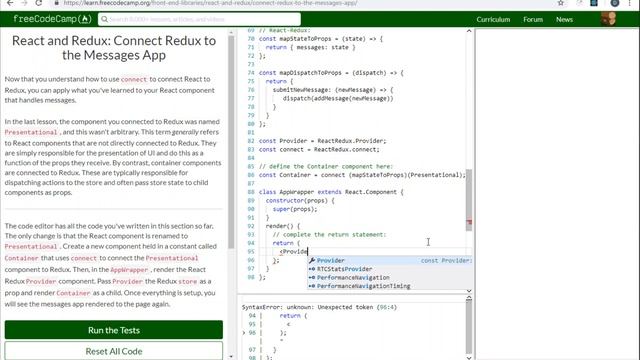Click the comment define the Container component
The height and width of the screenshot is (360, 640).
click(x=326, y=166)
